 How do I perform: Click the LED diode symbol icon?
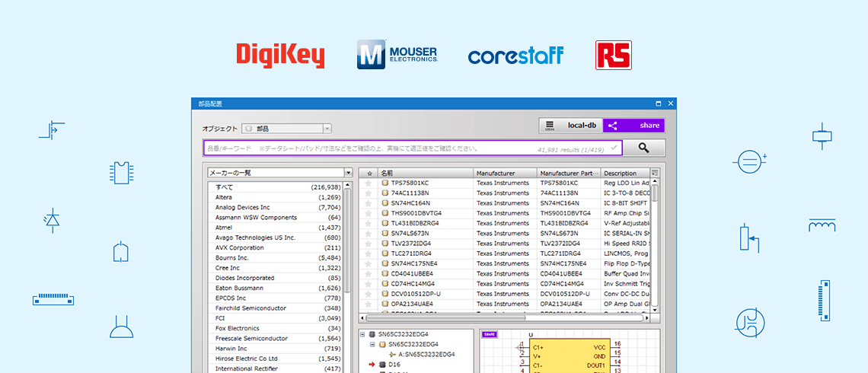(52, 220)
